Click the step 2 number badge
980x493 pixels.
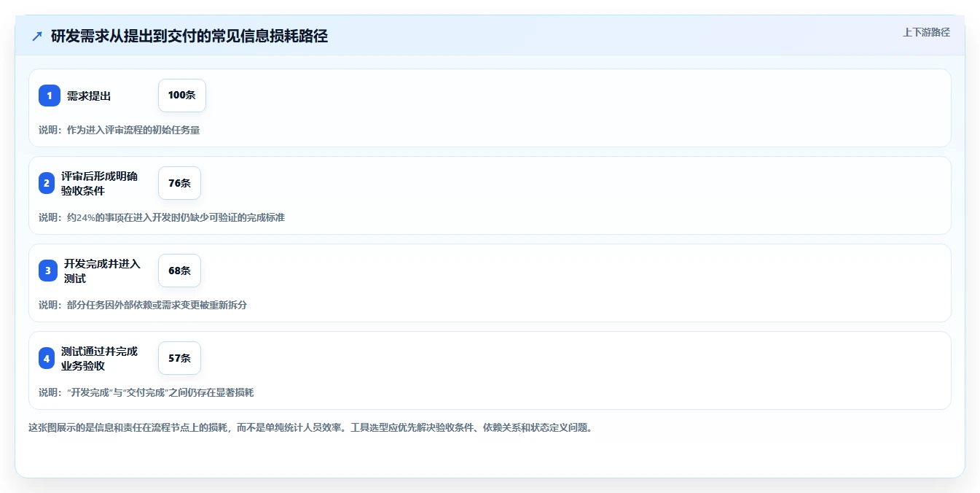47,183
